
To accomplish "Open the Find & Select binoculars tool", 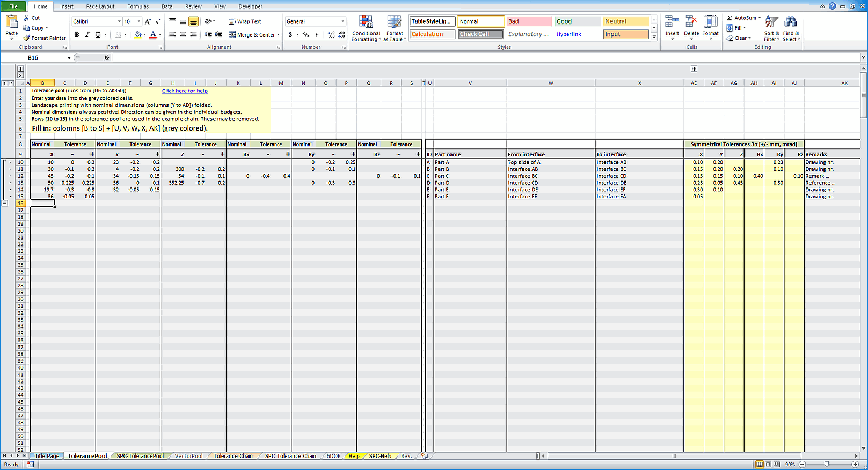I will click(790, 28).
